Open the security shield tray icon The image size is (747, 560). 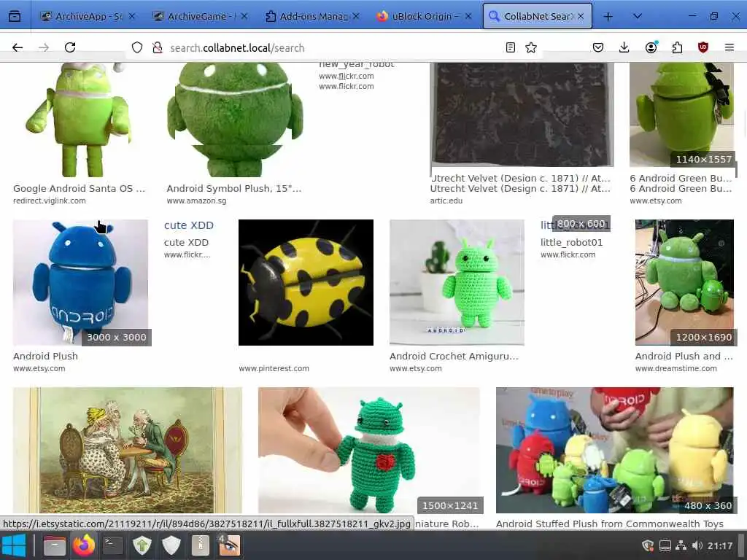648,545
